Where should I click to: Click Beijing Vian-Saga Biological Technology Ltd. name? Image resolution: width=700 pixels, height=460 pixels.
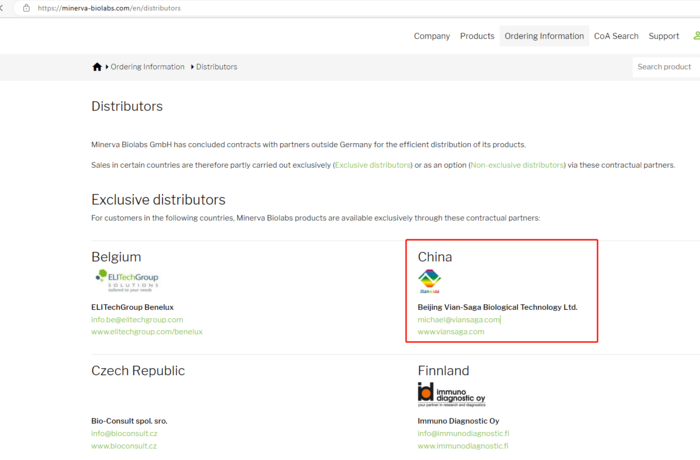[x=497, y=307]
